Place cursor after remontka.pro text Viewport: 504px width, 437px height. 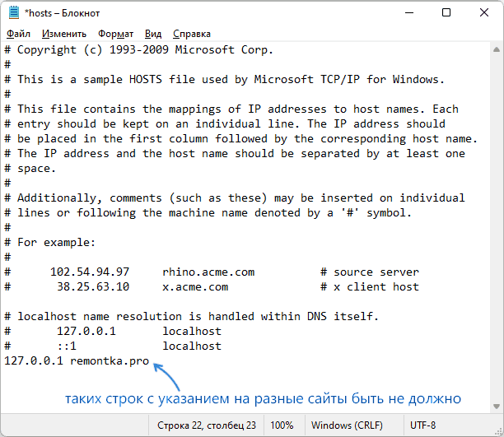point(150,361)
